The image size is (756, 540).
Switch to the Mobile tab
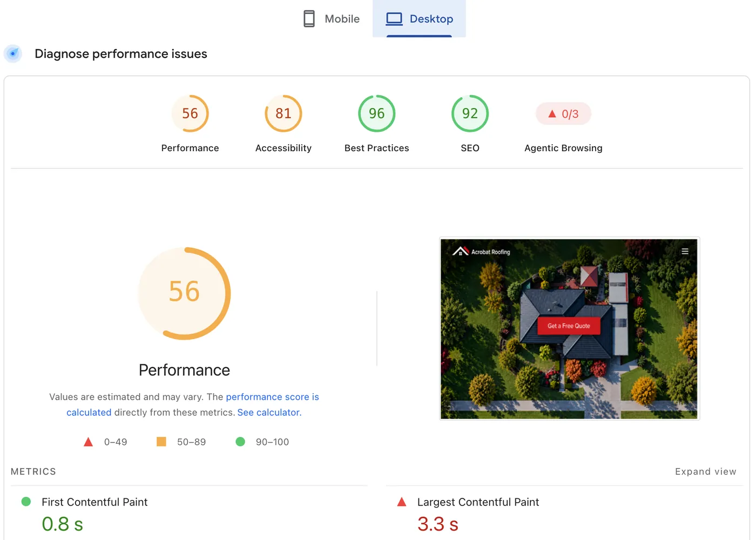click(331, 19)
